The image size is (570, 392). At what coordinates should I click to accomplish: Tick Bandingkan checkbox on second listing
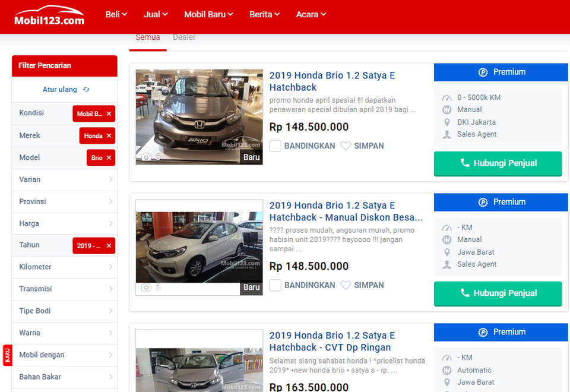(275, 285)
